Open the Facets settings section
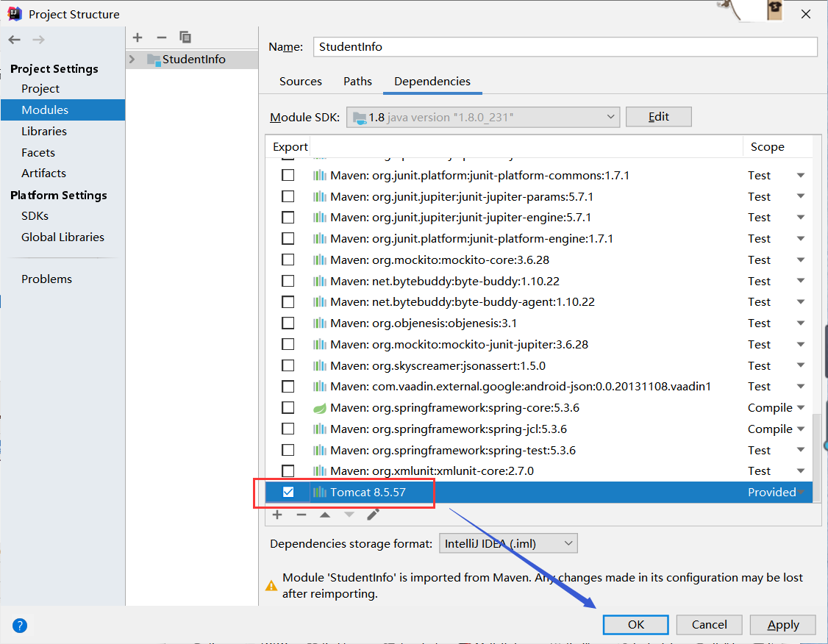This screenshot has height=644, width=828. pyautogui.click(x=38, y=153)
